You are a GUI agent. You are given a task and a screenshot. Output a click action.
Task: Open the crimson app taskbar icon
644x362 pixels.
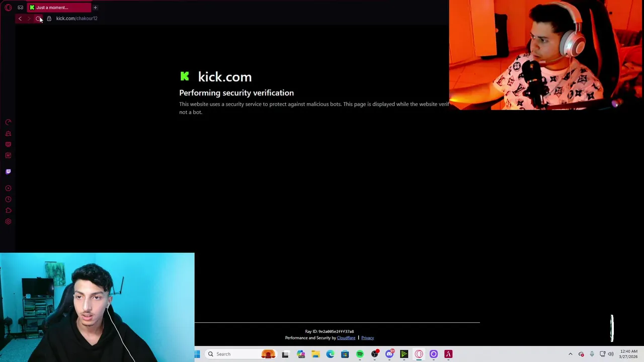click(x=448, y=354)
